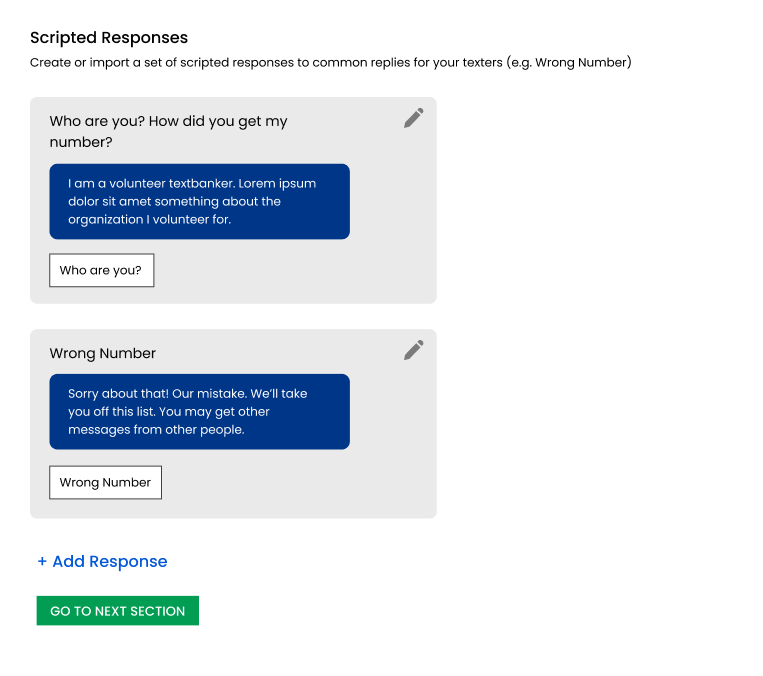Viewport: 763px width, 676px height.
Task: Add a new scripted response
Action: [x=109, y=562]
